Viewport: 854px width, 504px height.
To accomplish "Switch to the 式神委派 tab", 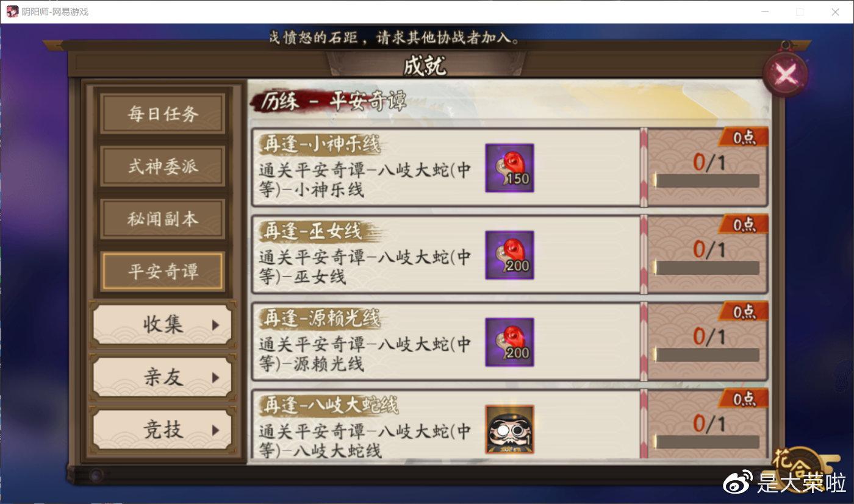I will (163, 166).
